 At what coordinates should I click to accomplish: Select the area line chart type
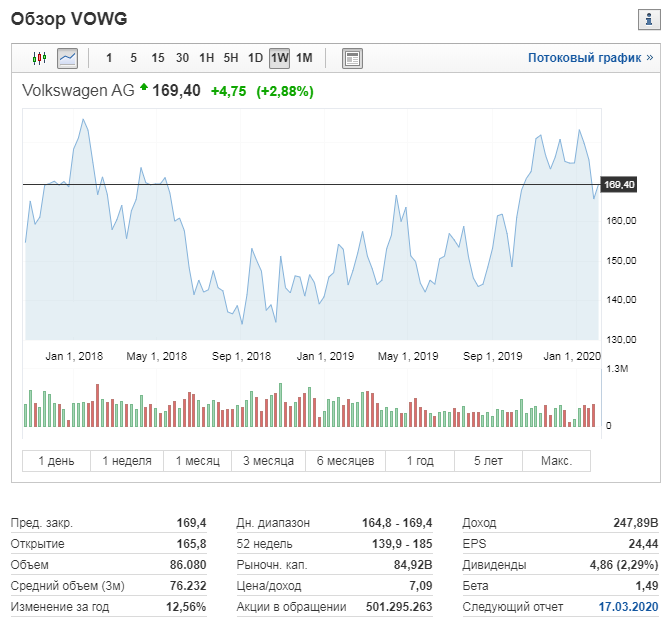click(x=68, y=58)
